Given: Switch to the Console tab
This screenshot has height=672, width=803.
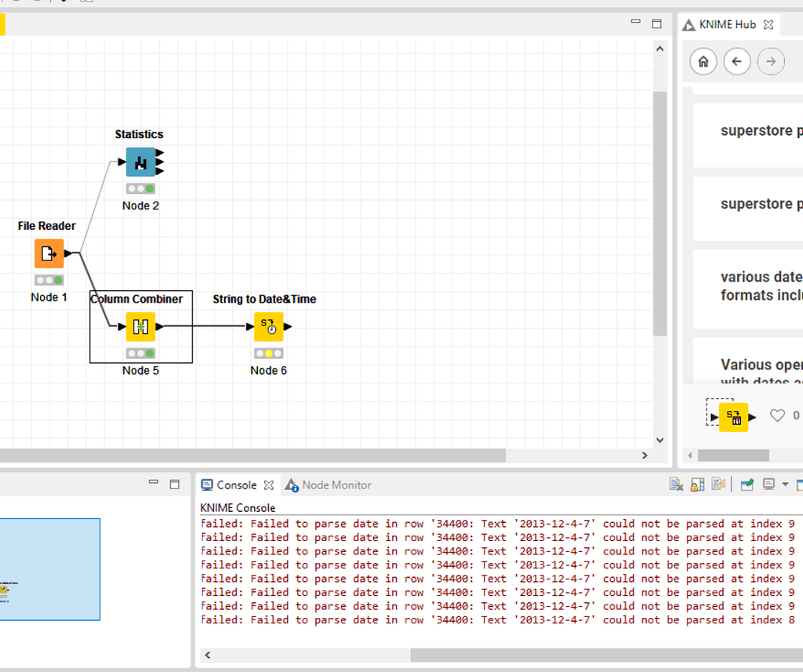Looking at the screenshot, I should point(236,485).
